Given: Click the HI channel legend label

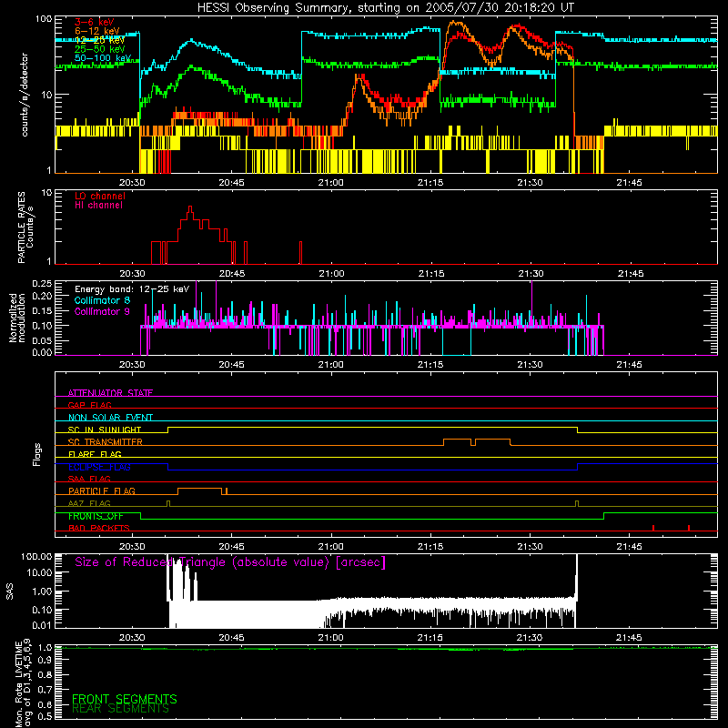Looking at the screenshot, I should [98, 206].
